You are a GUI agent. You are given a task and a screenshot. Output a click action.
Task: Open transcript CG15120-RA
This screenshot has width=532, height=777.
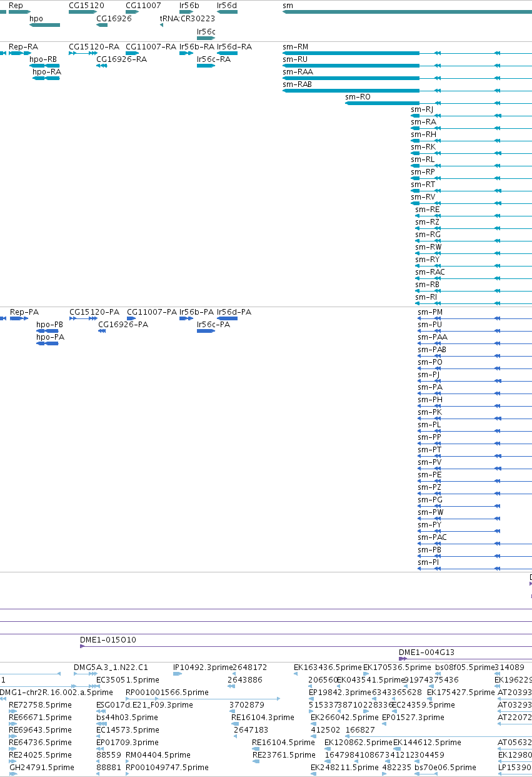(94, 46)
